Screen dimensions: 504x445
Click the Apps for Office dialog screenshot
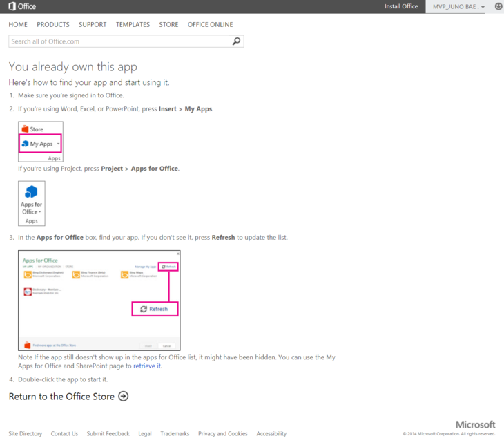click(99, 300)
